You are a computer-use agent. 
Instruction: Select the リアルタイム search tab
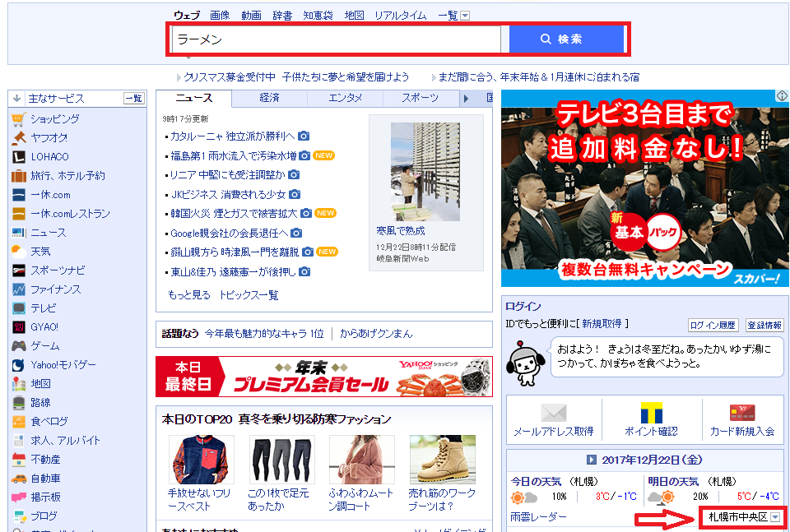pos(401,16)
